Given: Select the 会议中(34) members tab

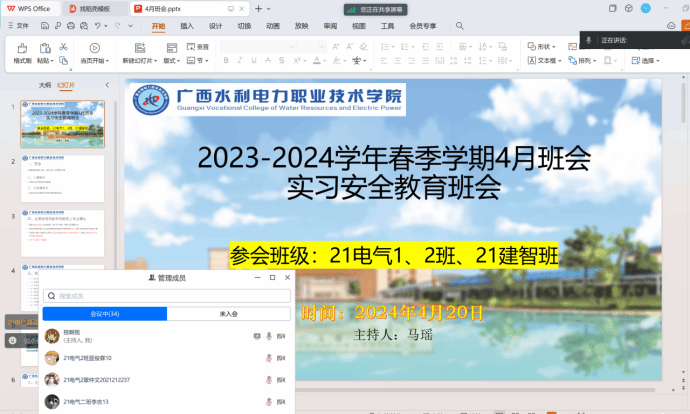Looking at the screenshot, I should tap(104, 314).
